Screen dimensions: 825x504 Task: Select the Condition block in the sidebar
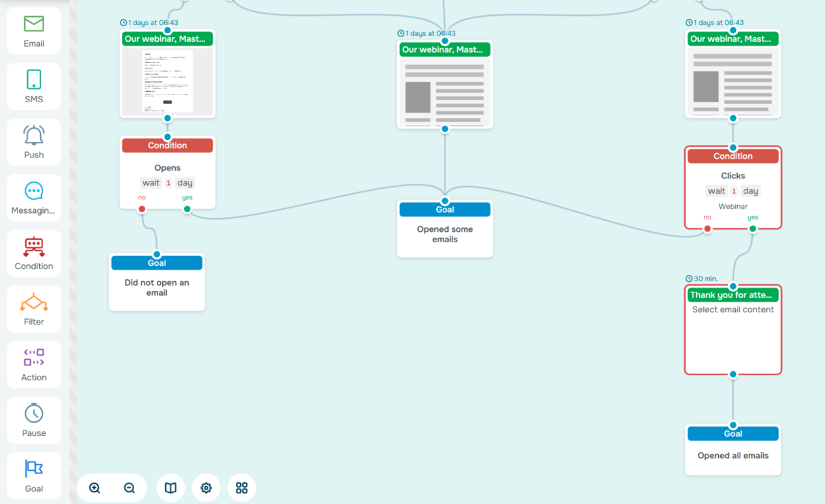point(33,253)
